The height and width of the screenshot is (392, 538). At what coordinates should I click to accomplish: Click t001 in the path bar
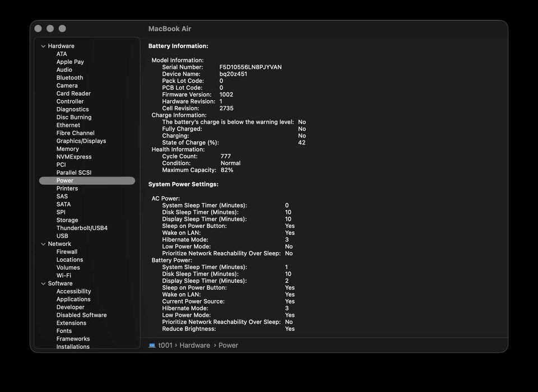(x=165, y=346)
